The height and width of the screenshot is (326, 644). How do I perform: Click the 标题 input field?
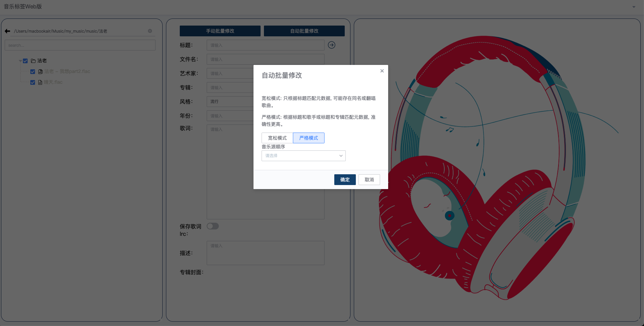266,45
